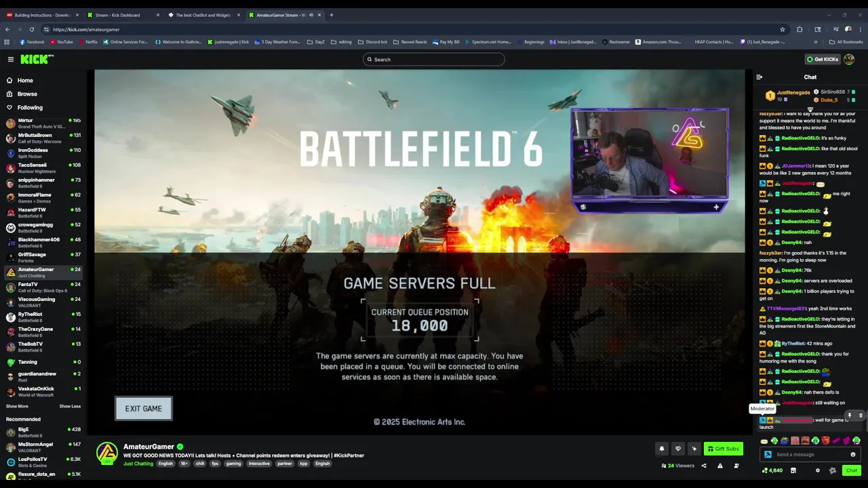This screenshot has width=868, height=488.
Task: Click the Search field
Action: tap(434, 60)
